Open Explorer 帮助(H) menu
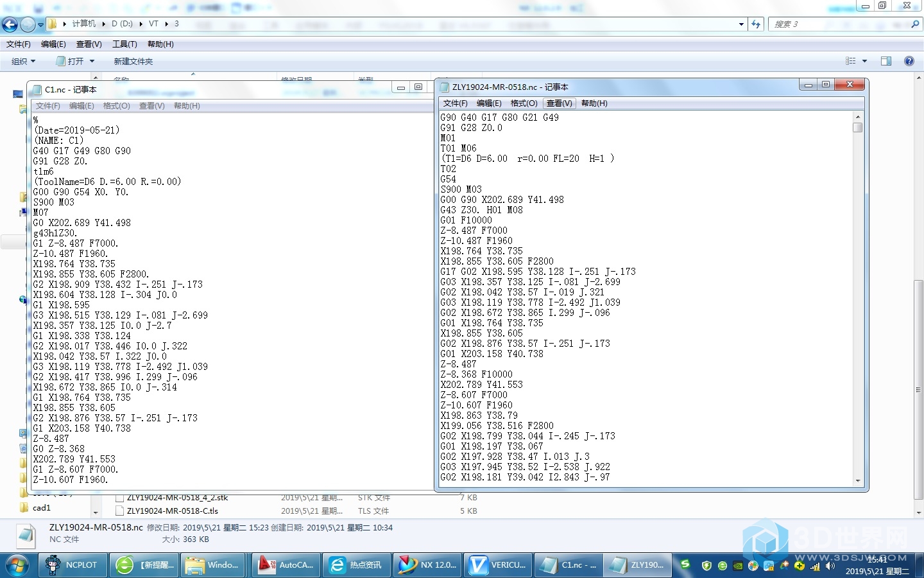 click(x=160, y=44)
